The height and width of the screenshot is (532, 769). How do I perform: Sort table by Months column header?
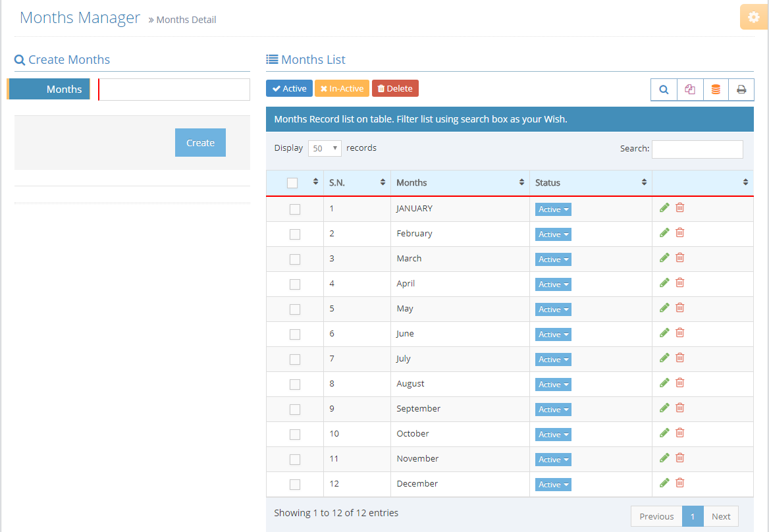click(460, 182)
